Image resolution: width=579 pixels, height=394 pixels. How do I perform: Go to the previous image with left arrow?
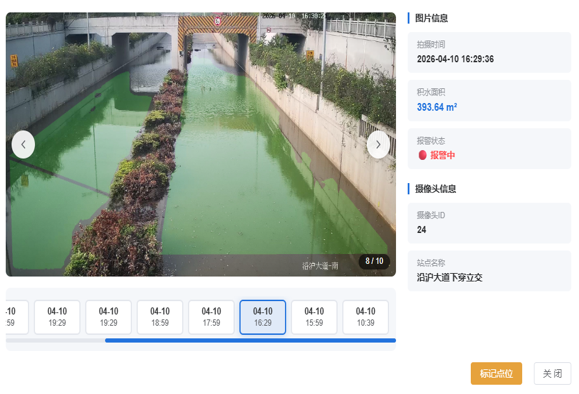23,144
